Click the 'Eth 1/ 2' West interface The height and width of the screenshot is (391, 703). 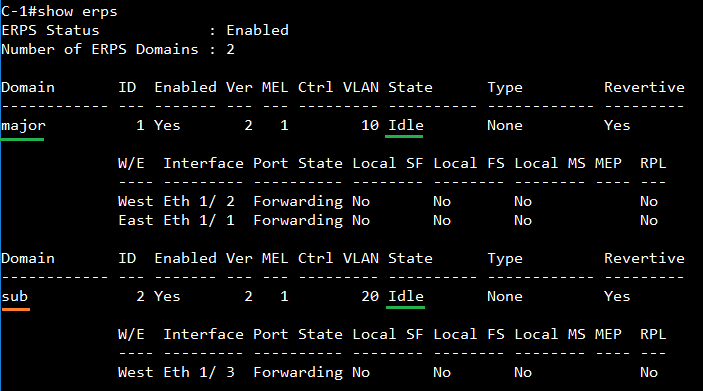[199, 201]
